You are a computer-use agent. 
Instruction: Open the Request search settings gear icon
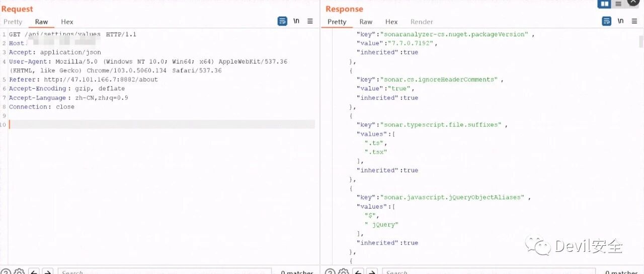(19, 272)
